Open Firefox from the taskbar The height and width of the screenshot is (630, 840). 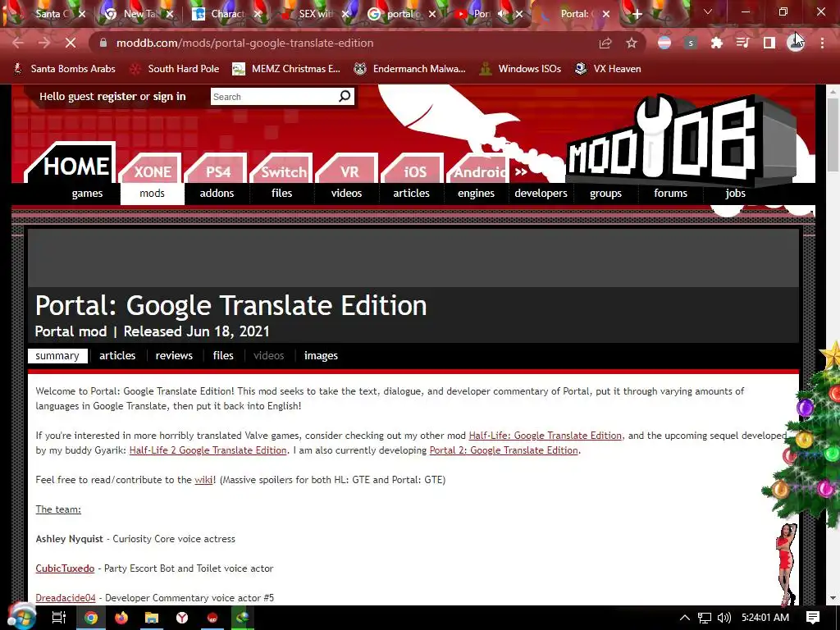tap(121, 618)
